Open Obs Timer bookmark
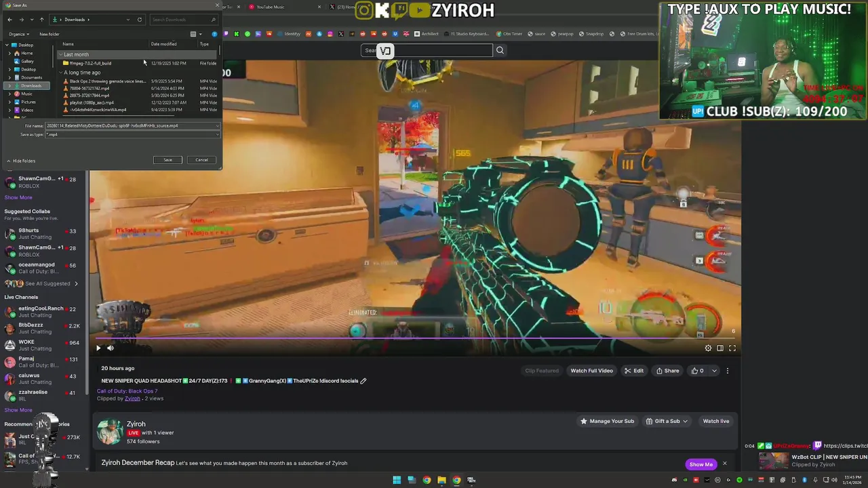This screenshot has width=868, height=488. (509, 34)
